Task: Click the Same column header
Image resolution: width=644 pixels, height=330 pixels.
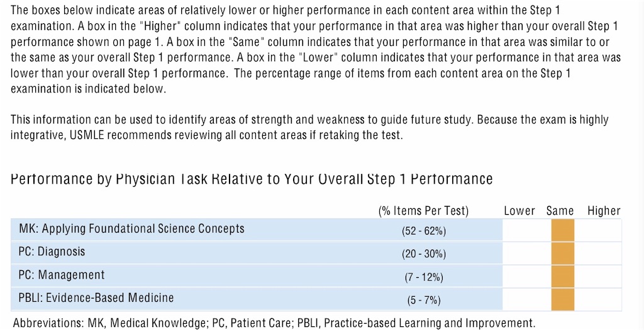Action: (560, 211)
